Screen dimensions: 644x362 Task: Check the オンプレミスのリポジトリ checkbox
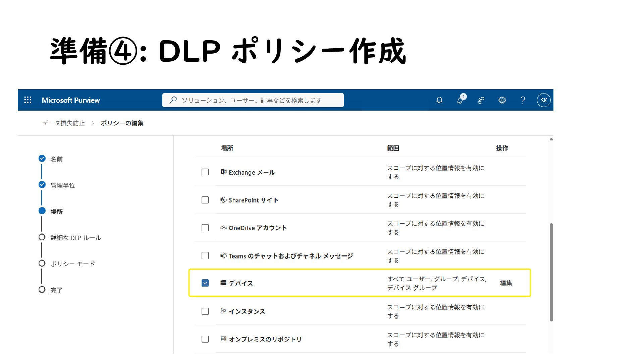pyautogui.click(x=205, y=339)
